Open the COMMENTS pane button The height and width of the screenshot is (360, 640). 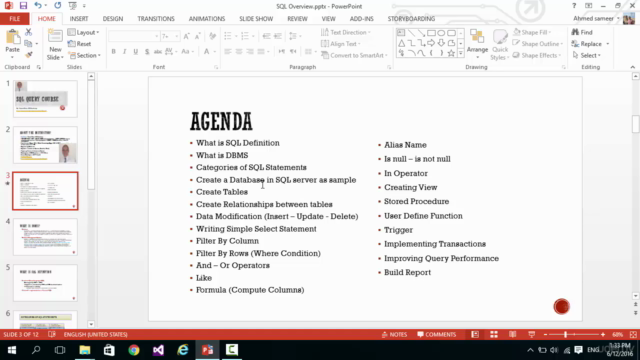[436, 334]
